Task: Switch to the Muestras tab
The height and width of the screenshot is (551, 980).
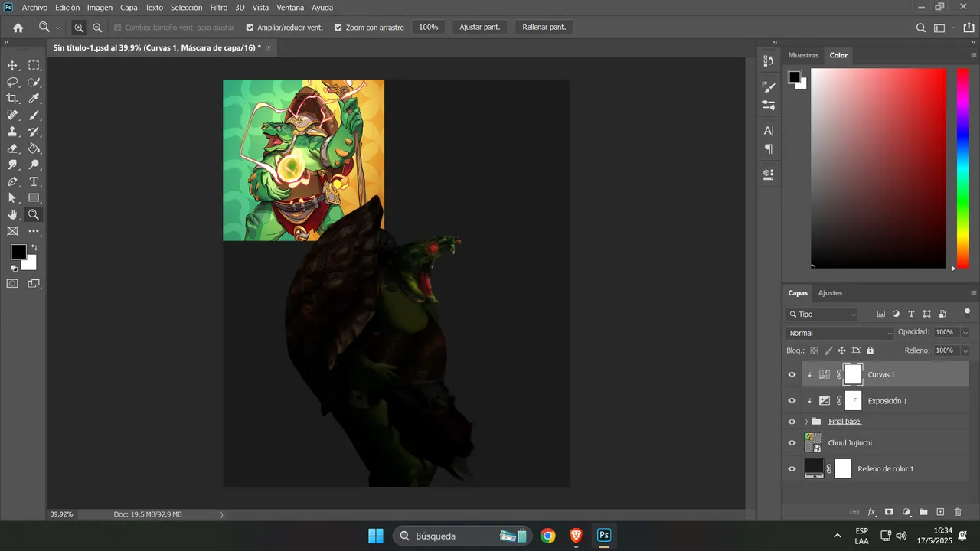Action: click(803, 55)
